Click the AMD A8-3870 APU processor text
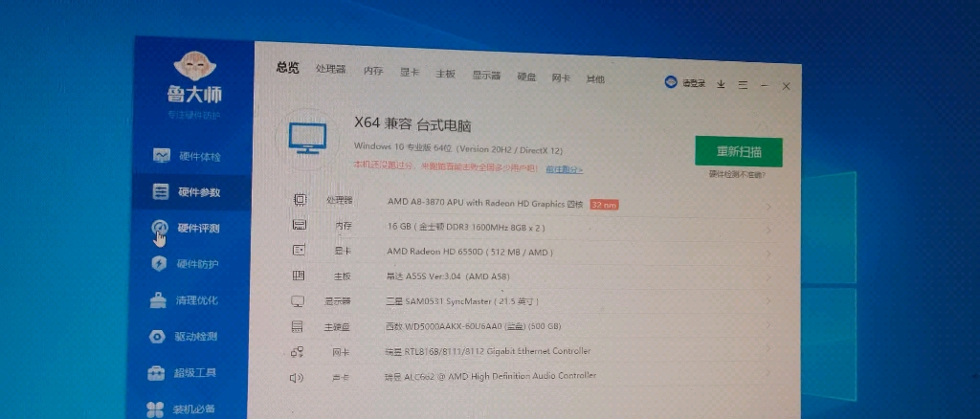The image size is (980, 419). point(485,202)
